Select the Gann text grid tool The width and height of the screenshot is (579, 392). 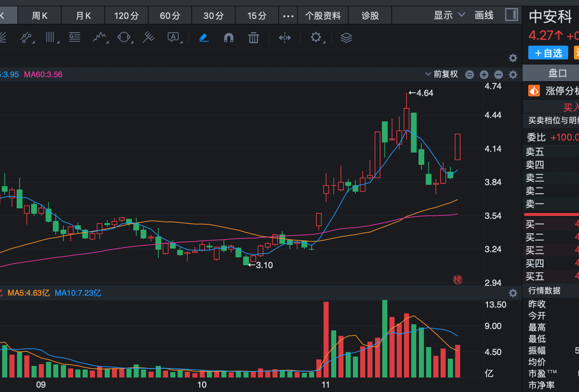tap(75, 37)
